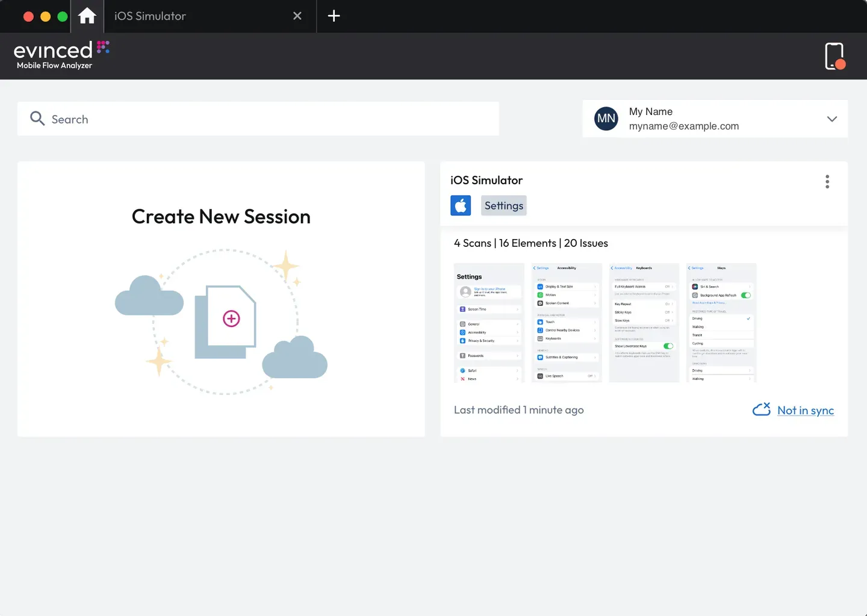Click the myname@example.com email text

pos(684,126)
